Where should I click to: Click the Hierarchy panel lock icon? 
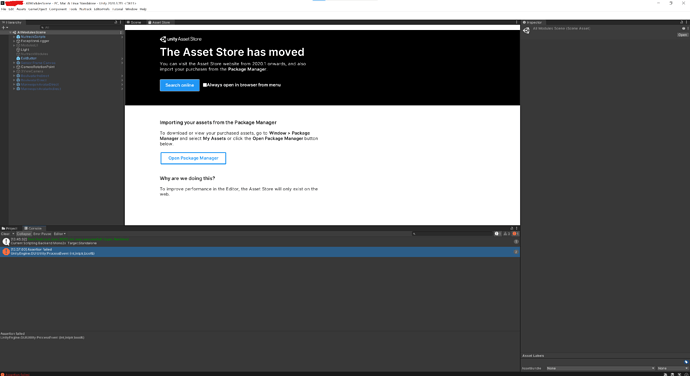(116, 22)
